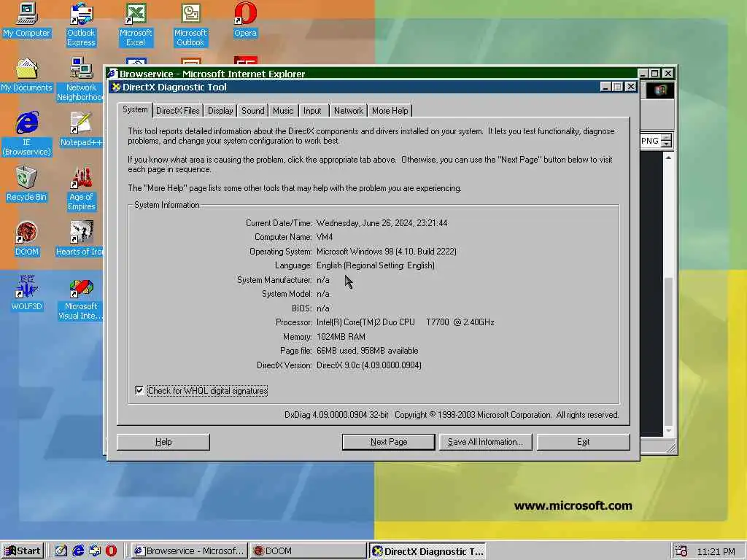This screenshot has height=560, width=747.
Task: Open Microsoft Visual InterDev shortcut
Action: pos(81,298)
